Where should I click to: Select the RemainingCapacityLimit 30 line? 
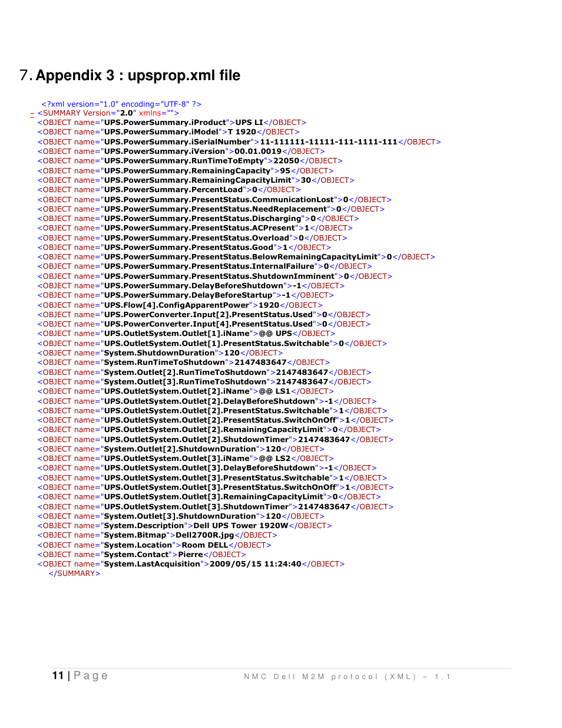[196, 180]
